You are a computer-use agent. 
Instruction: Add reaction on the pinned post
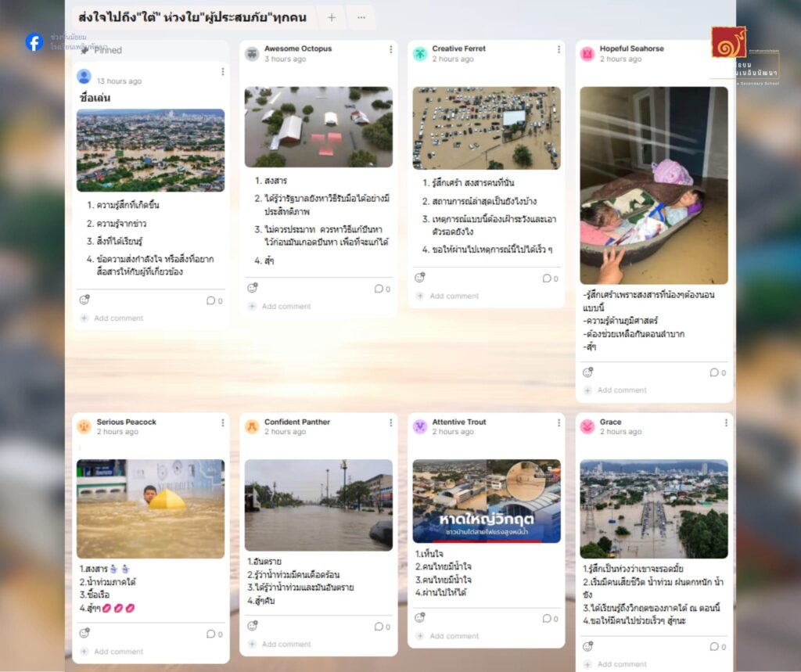(x=84, y=300)
